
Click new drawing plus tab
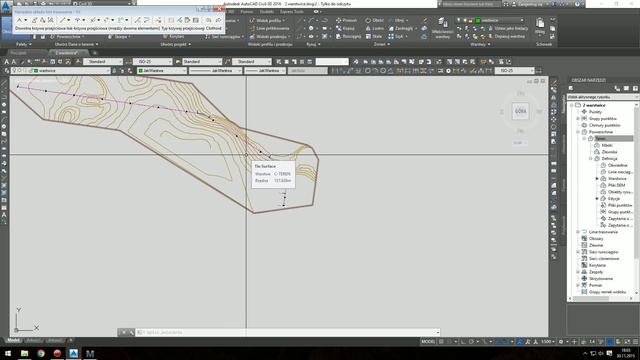coord(95,53)
